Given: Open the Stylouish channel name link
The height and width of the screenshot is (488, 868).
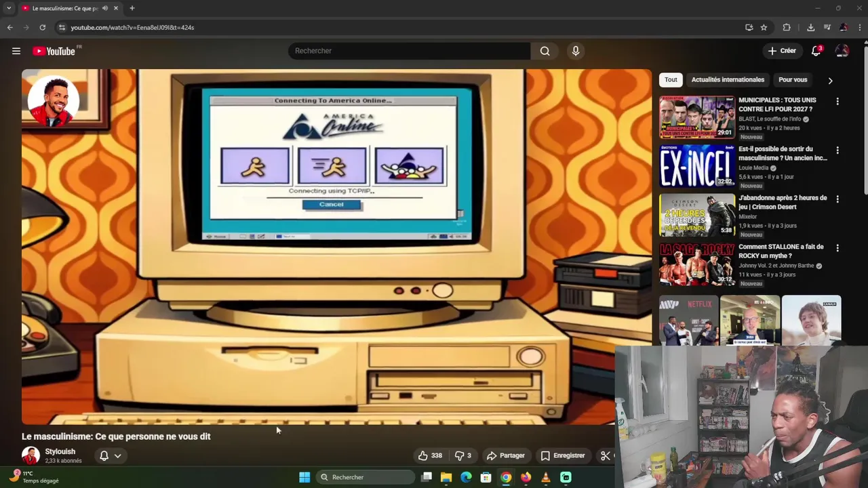Looking at the screenshot, I should pyautogui.click(x=60, y=451).
